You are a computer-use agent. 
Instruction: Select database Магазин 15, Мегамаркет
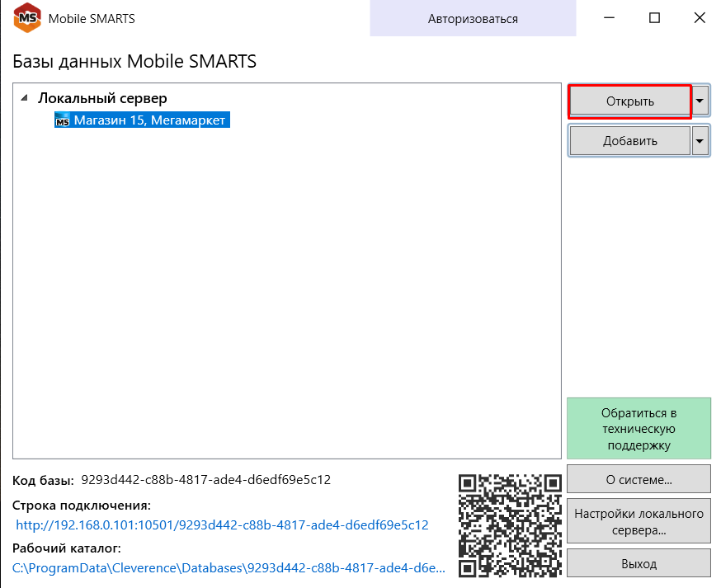[x=149, y=120]
